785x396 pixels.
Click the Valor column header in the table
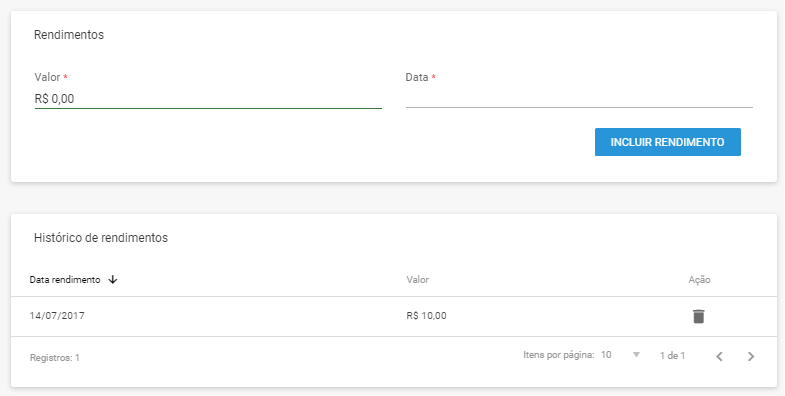[418, 280]
